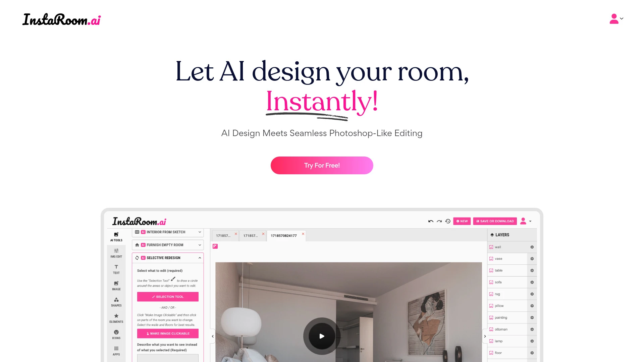The image size is (644, 362).
Task: Click the video play button
Action: 322,336
